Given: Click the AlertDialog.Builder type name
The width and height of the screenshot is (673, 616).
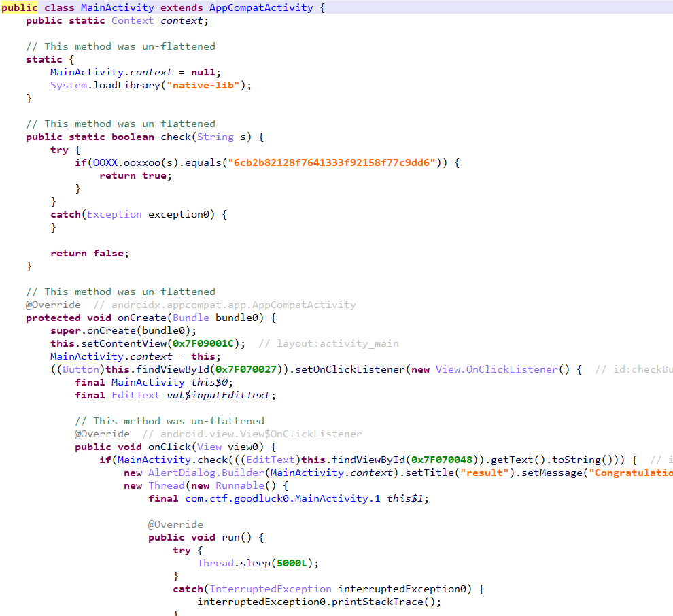Looking at the screenshot, I should 206,473.
